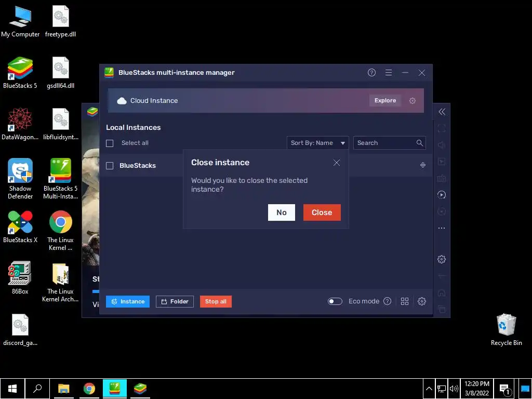This screenshot has height=399, width=532.
Task: Open the notification center icon
Action: point(504,389)
